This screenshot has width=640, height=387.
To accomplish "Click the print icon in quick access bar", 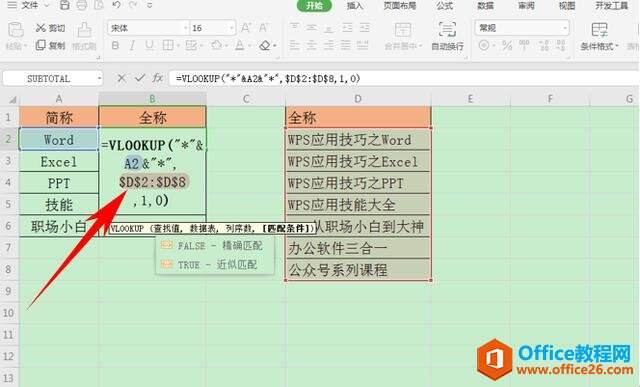I will (82, 5).
